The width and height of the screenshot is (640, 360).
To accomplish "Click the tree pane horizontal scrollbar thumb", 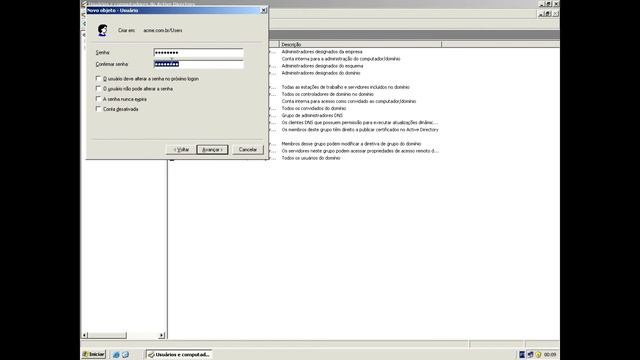I will 107,335.
